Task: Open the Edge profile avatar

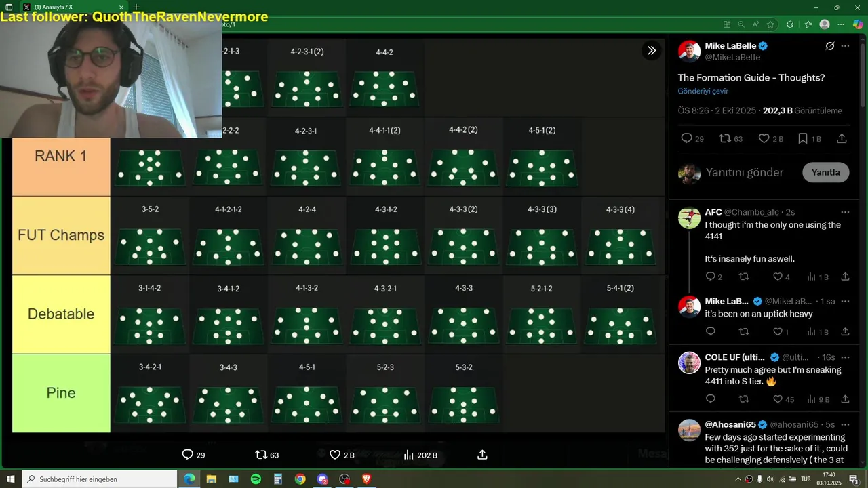Action: pyautogui.click(x=825, y=24)
